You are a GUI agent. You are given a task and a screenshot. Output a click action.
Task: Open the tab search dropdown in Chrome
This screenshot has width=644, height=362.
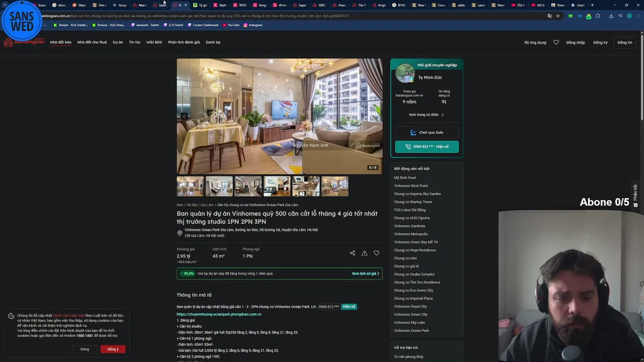(5, 5)
